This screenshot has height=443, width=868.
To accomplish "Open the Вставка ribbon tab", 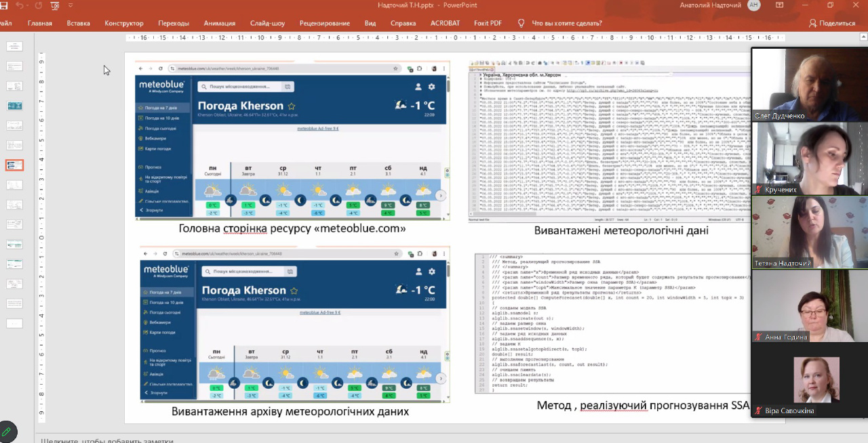I will [79, 23].
